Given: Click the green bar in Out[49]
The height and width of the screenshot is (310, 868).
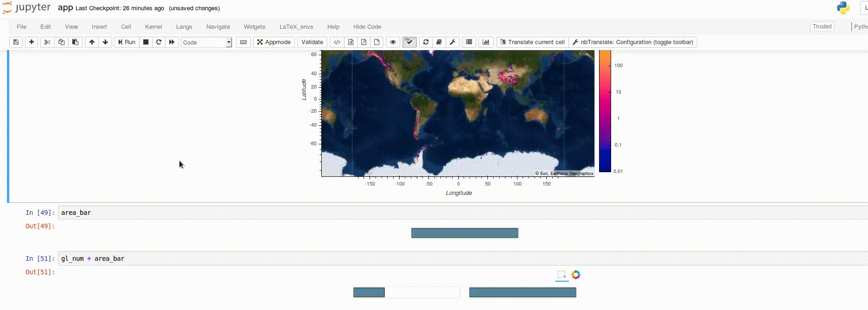Looking at the screenshot, I should [465, 233].
